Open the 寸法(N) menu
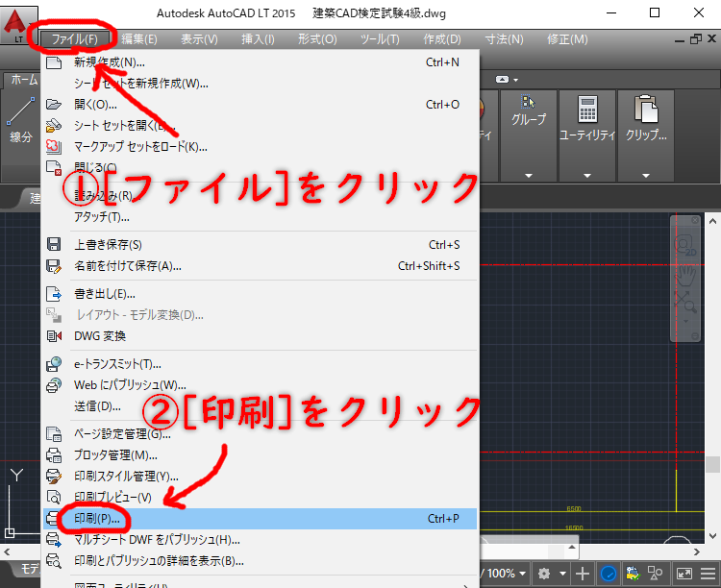721x588 pixels. coord(504,39)
